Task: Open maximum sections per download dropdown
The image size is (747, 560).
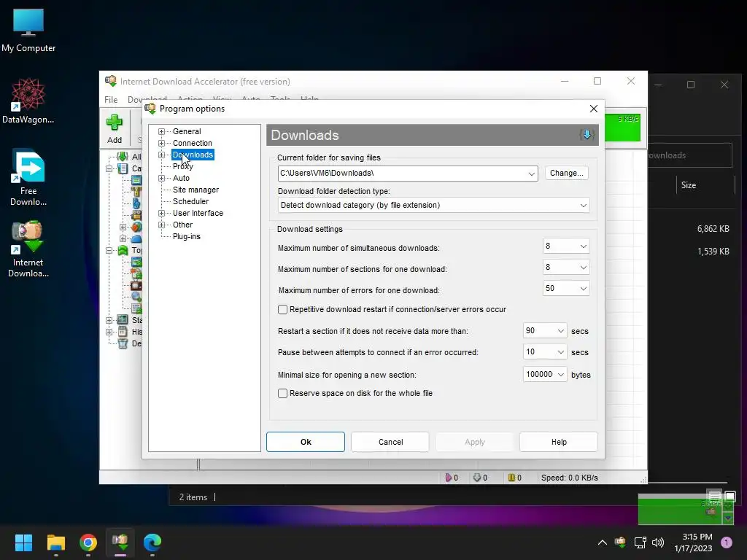Action: 583,267
